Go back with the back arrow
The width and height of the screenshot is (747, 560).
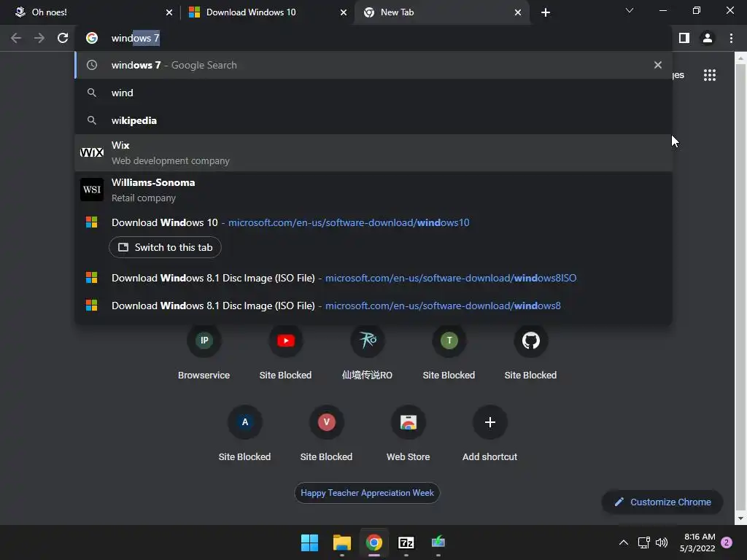point(16,38)
